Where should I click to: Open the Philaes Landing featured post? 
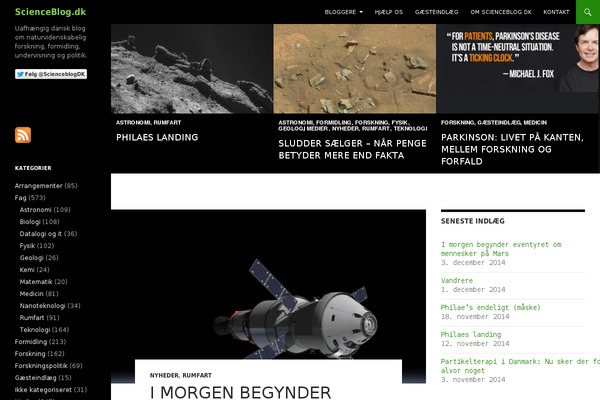tap(157, 137)
